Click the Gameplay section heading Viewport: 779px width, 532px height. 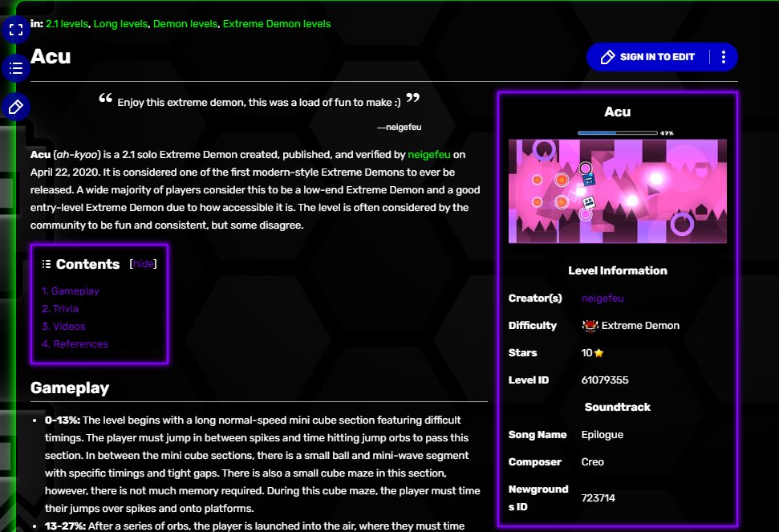point(70,388)
